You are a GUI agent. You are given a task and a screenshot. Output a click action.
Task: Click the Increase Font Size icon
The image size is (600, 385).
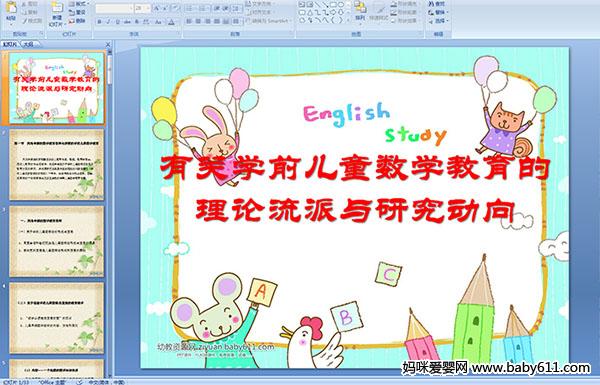click(x=157, y=8)
